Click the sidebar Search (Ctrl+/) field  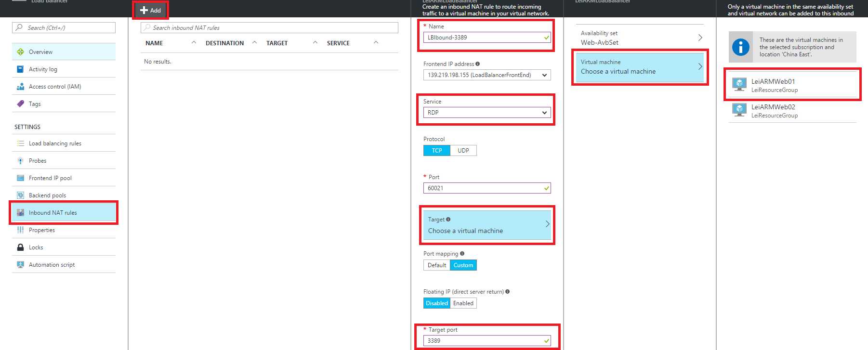(x=64, y=27)
